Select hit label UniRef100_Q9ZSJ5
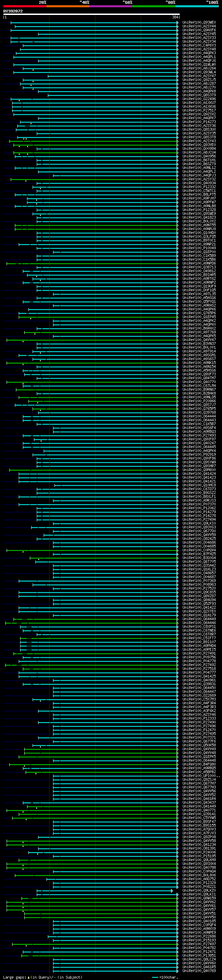Viewport: 222px width, 980px height. coord(199,80)
